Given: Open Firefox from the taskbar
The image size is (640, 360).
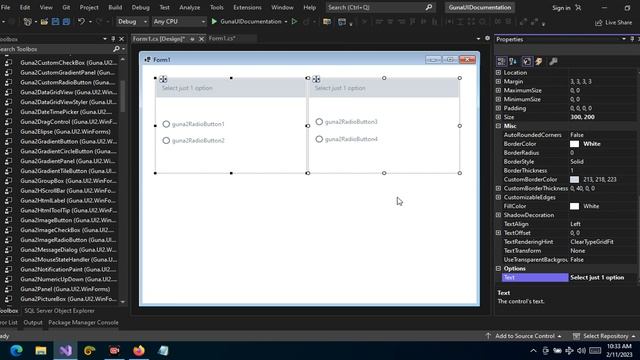Looking at the screenshot, I should 139,350.
